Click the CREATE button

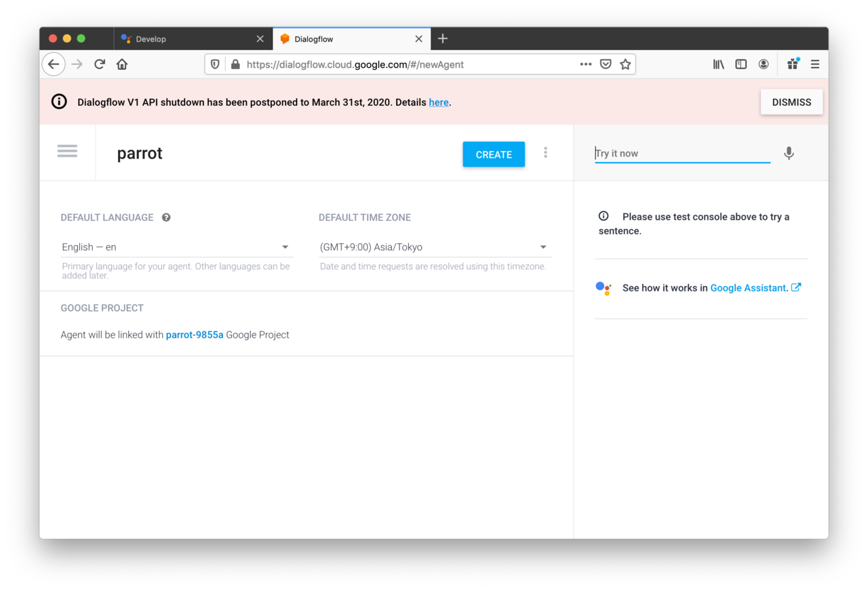point(494,155)
